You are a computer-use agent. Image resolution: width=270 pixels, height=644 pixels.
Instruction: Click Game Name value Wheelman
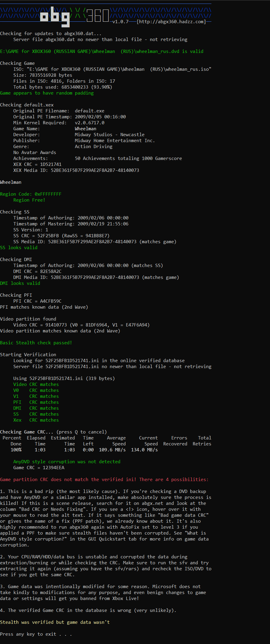pos(86,129)
